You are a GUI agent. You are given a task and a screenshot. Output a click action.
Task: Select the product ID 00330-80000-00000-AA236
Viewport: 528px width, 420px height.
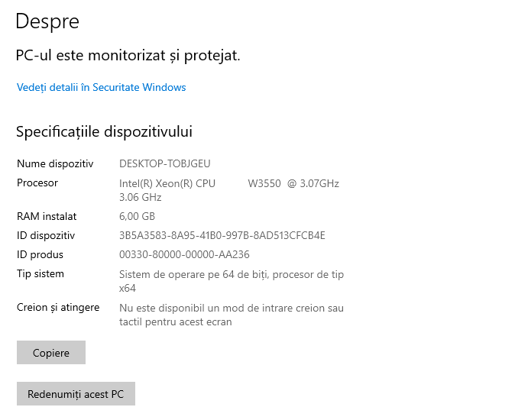coord(184,254)
